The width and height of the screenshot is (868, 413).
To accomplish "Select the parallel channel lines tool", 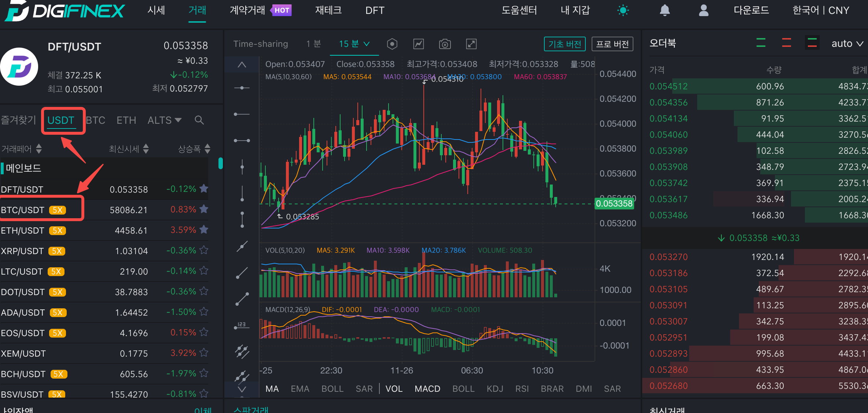I will (242, 352).
